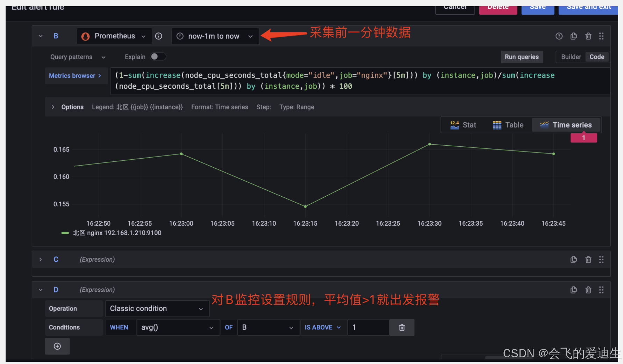Open the now-1m to now time range picker
Viewport: 623px width, 364px height.
215,36
